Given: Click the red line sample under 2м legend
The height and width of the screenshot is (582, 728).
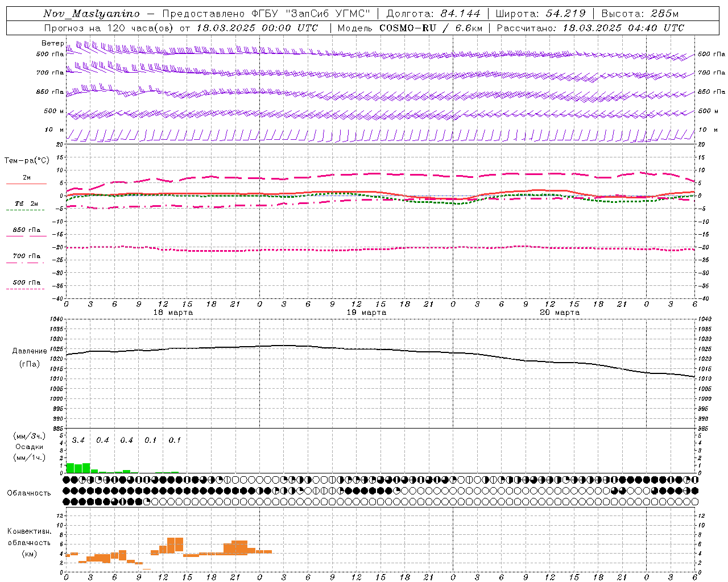Looking at the screenshot, I should point(26,184).
